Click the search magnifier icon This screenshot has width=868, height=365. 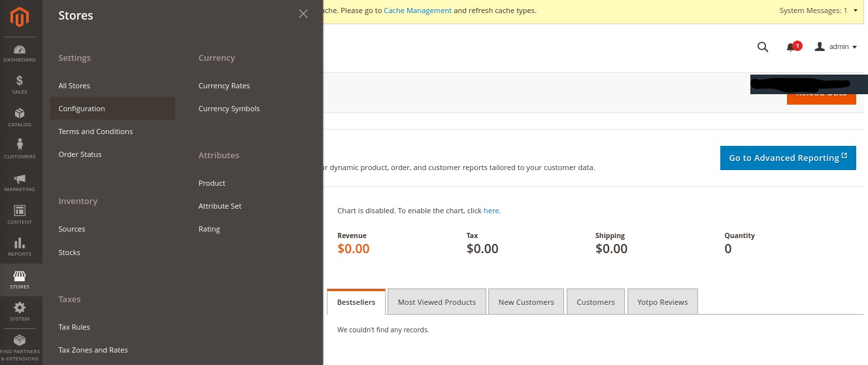coord(762,46)
